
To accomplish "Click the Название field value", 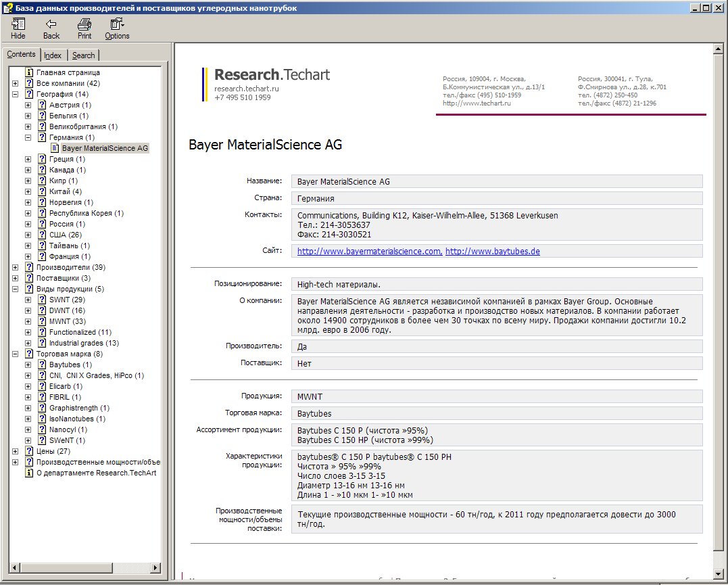I will tap(497, 182).
